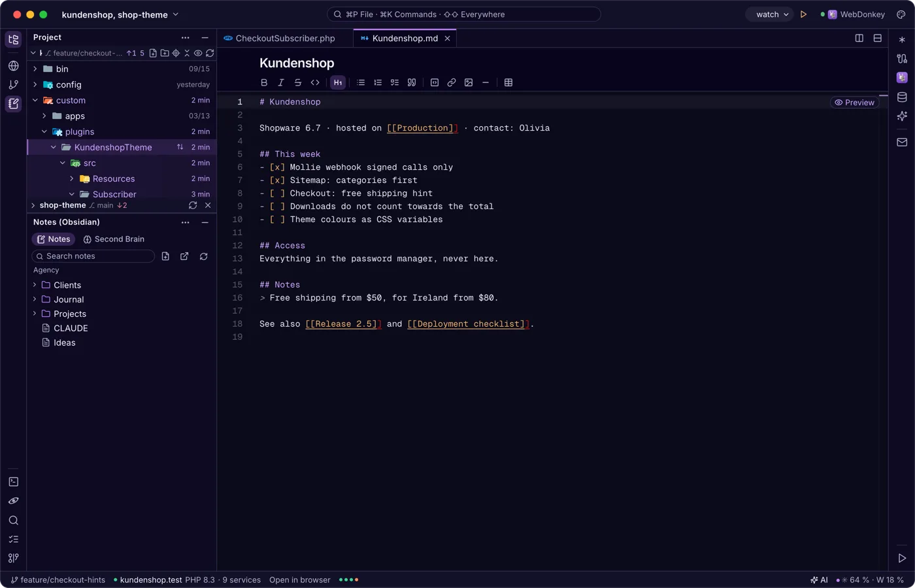Click the Preview button
Viewport: 915px width, 588px height.
point(854,103)
